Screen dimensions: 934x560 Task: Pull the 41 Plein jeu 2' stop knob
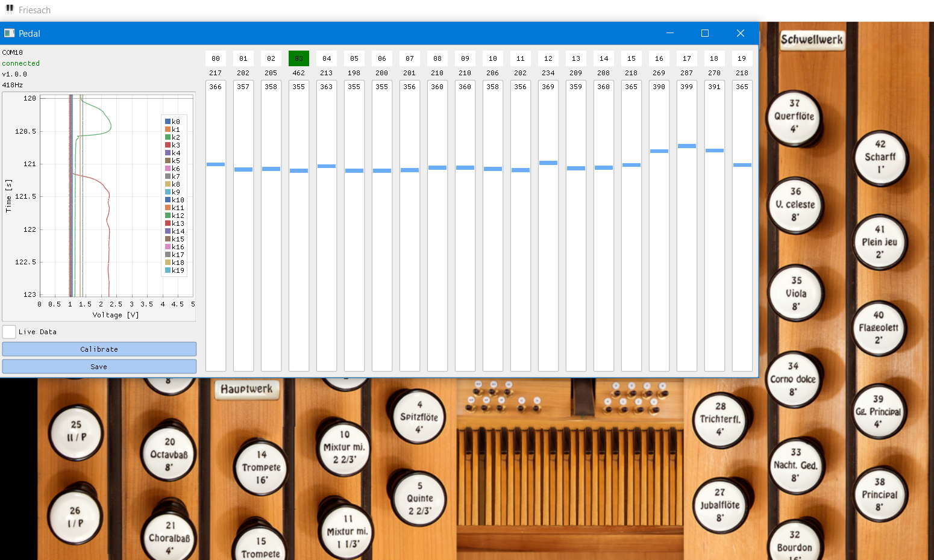pos(880,243)
